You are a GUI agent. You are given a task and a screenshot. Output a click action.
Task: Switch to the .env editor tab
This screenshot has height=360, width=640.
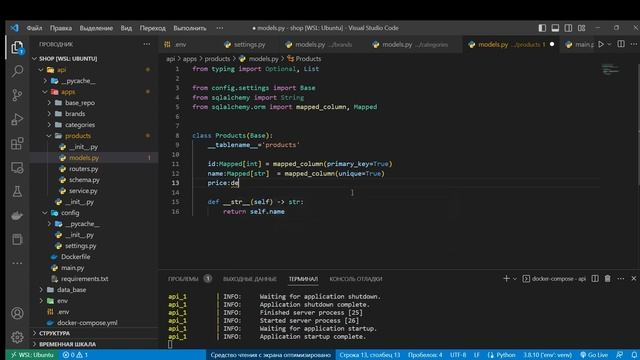click(x=180, y=44)
